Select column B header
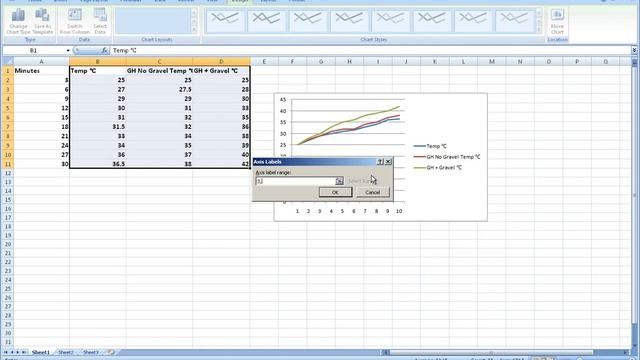The width and height of the screenshot is (640, 360). point(98,62)
